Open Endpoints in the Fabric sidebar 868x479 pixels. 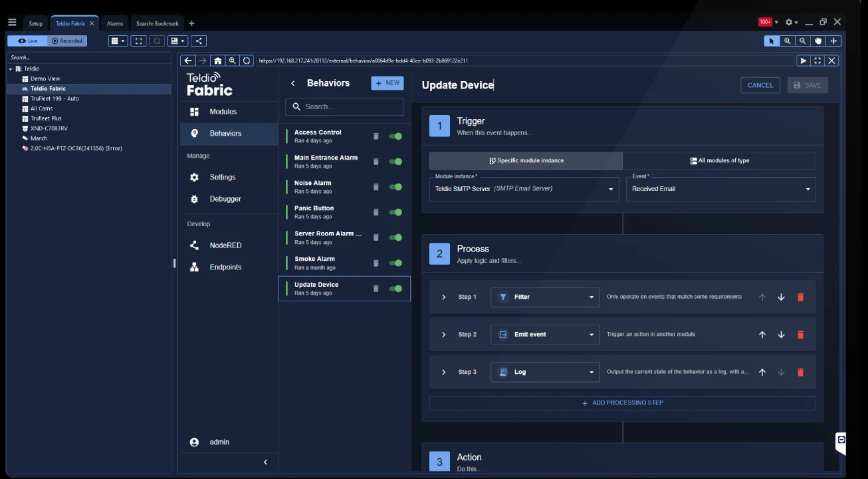(x=229, y=267)
